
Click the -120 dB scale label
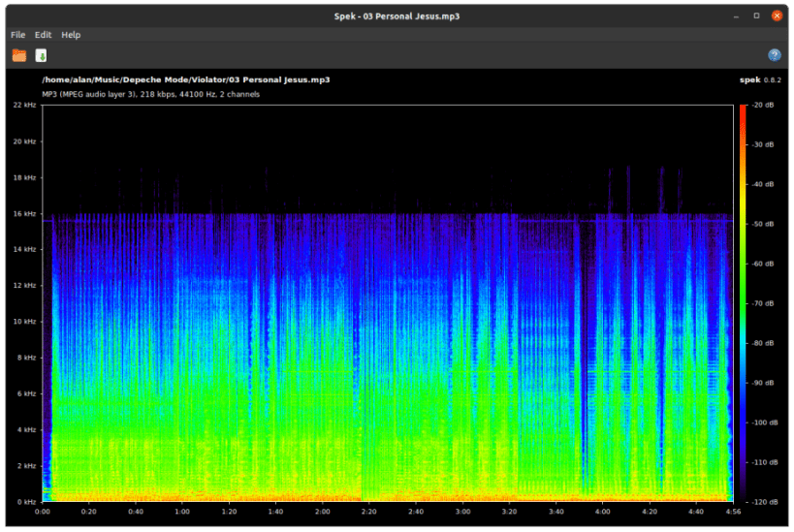click(x=765, y=502)
